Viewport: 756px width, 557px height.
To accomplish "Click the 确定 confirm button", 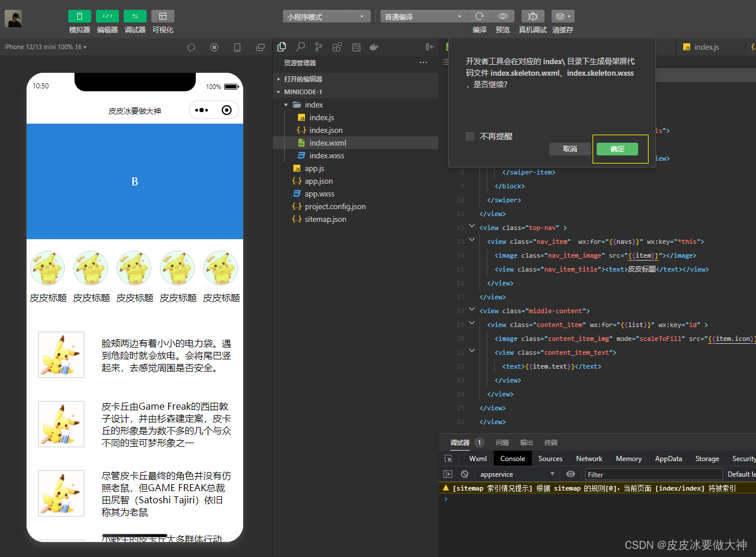I will pos(617,149).
